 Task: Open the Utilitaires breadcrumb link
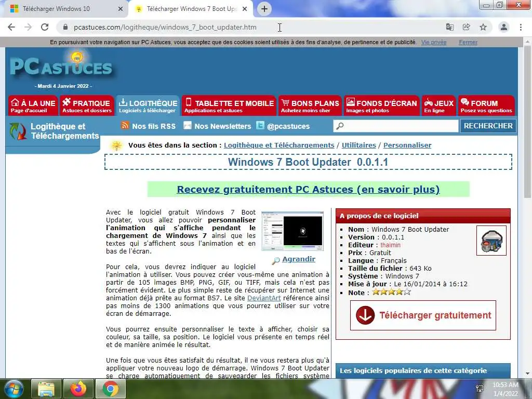click(x=358, y=145)
